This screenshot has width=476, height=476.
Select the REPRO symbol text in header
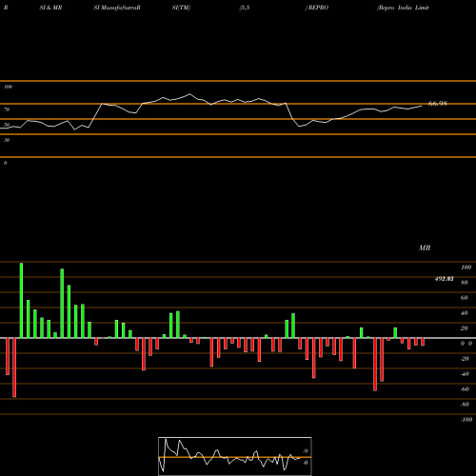point(317,8)
